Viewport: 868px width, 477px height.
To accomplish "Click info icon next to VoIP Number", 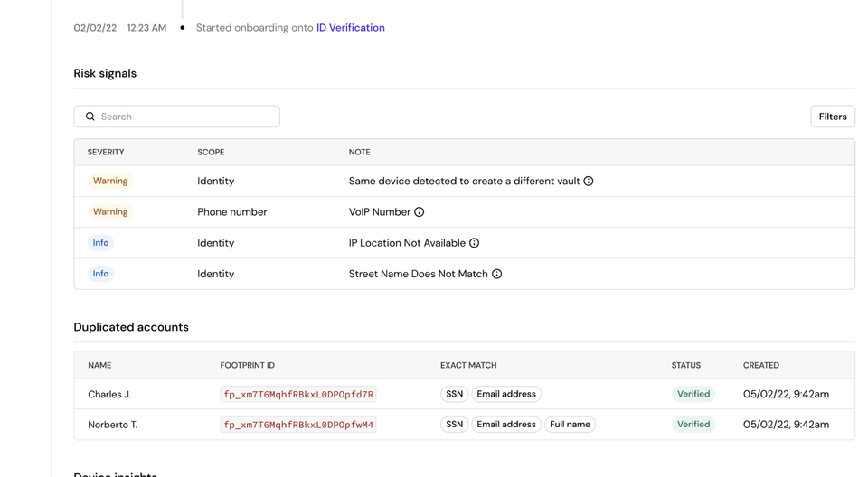I will click(x=419, y=212).
